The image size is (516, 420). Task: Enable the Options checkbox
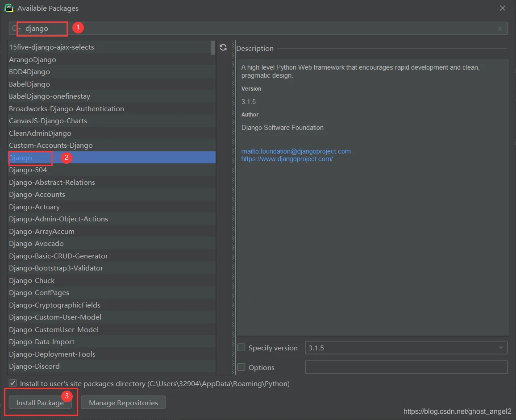241,367
